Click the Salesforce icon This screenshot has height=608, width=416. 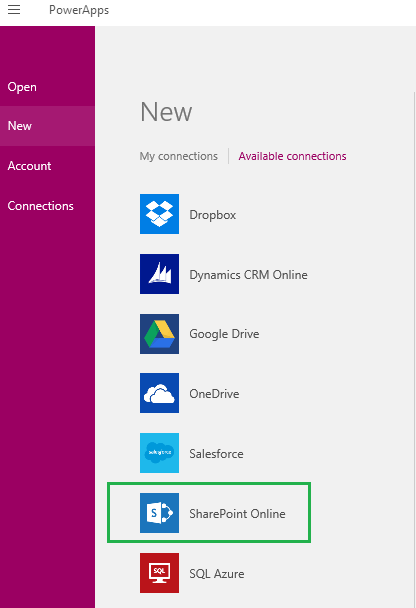click(x=159, y=453)
